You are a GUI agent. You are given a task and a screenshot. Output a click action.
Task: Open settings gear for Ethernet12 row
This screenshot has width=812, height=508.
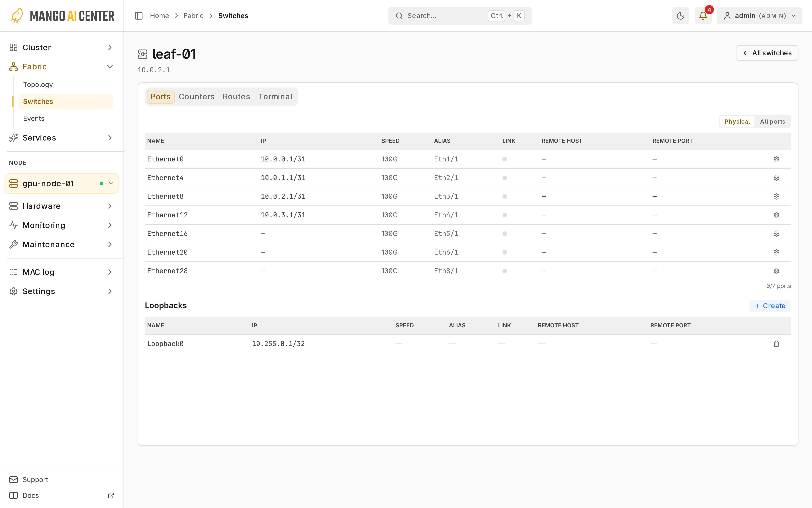(776, 215)
